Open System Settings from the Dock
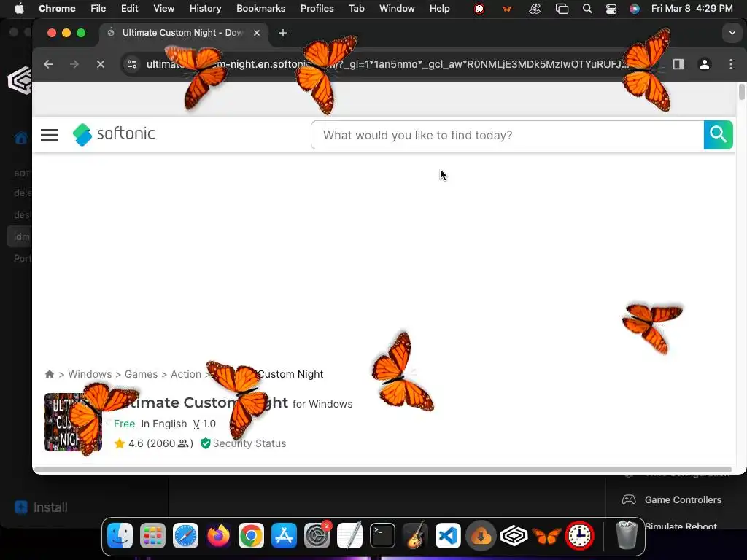Image resolution: width=747 pixels, height=560 pixels. 317,536
